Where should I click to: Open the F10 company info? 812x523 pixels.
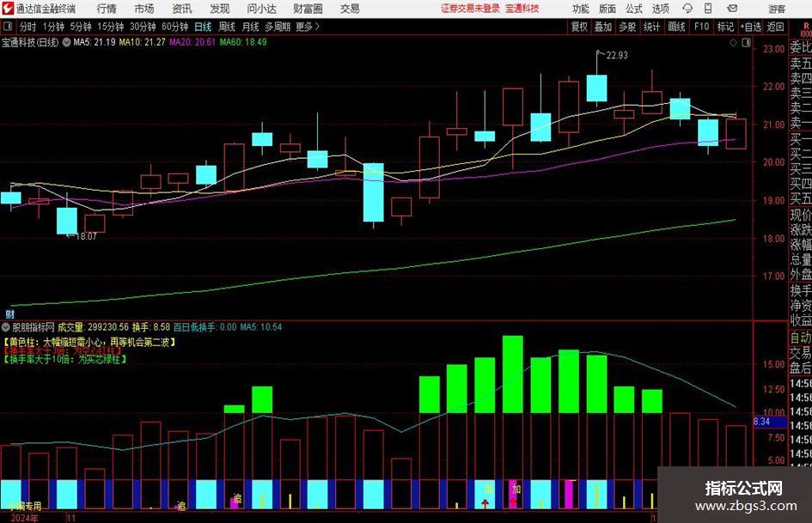(x=701, y=27)
